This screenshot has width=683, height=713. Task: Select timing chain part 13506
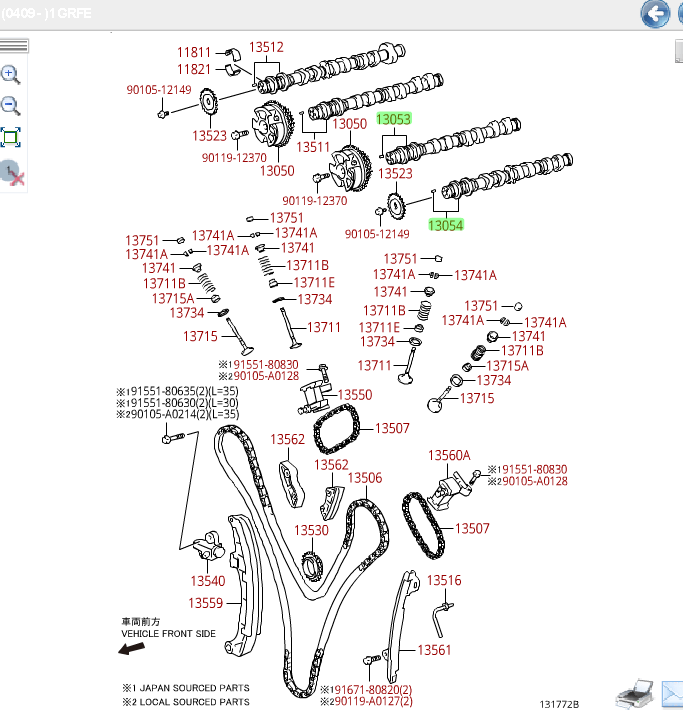pos(365,478)
